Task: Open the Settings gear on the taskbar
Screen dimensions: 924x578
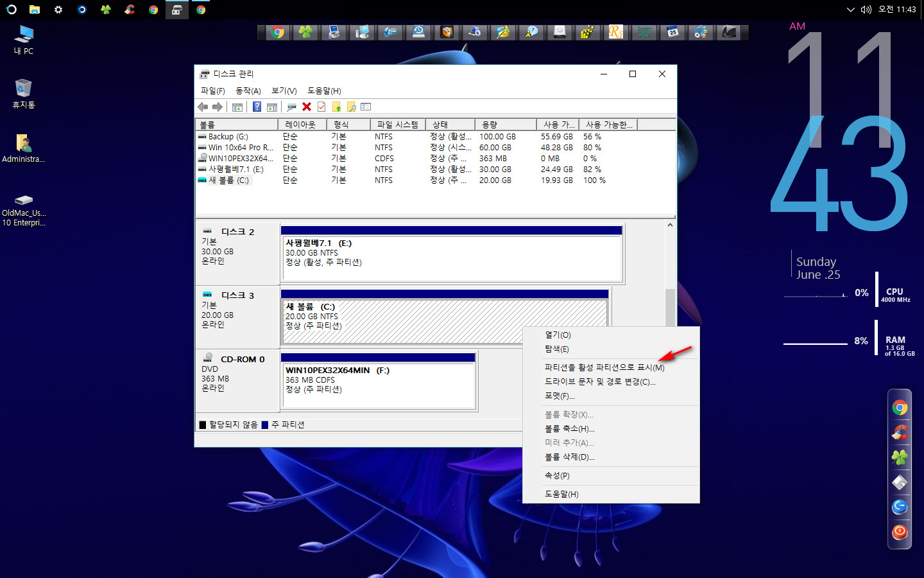Action: click(x=58, y=10)
